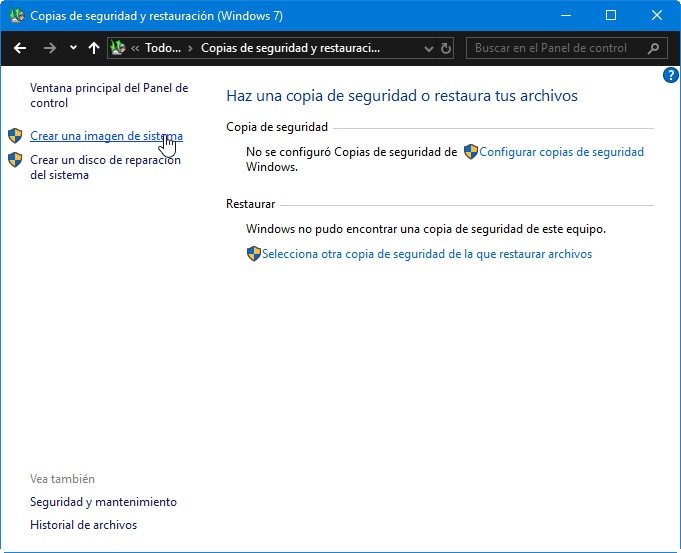
Task: Expand the hidden breadcrumb chevrons
Action: (135, 48)
